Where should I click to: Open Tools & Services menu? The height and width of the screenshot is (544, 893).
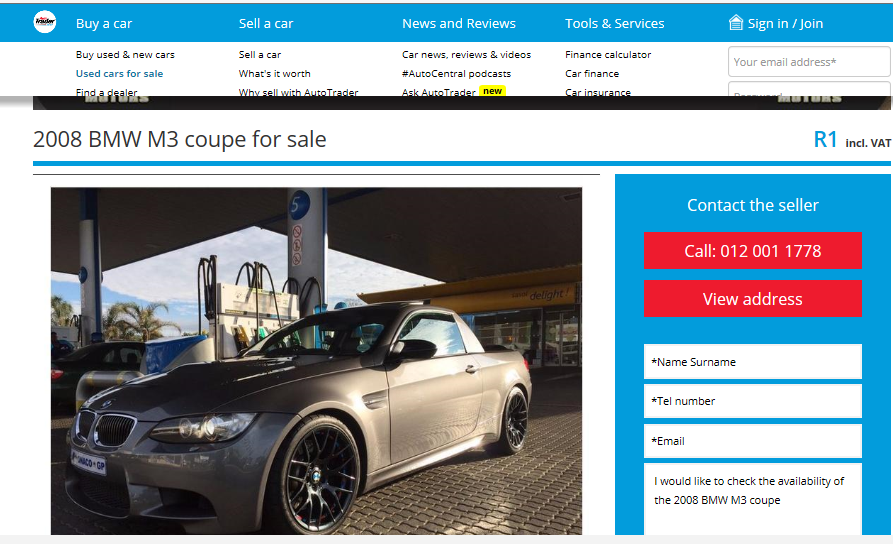click(615, 23)
